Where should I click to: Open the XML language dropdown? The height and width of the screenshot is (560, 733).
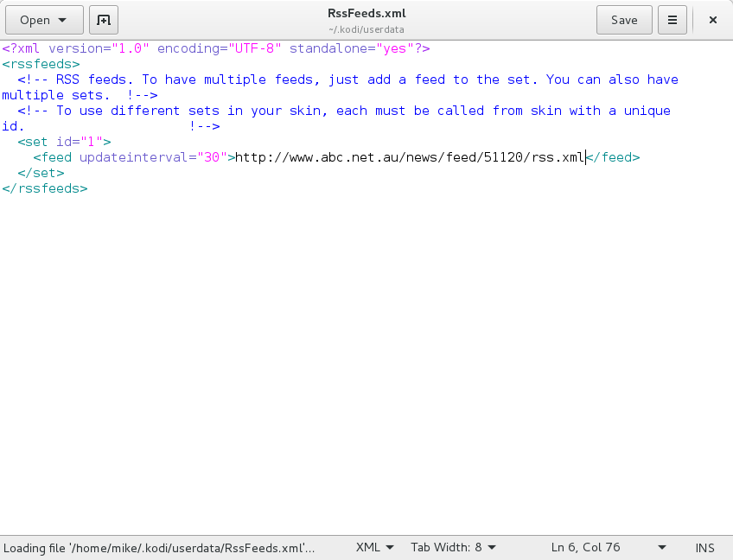374,547
